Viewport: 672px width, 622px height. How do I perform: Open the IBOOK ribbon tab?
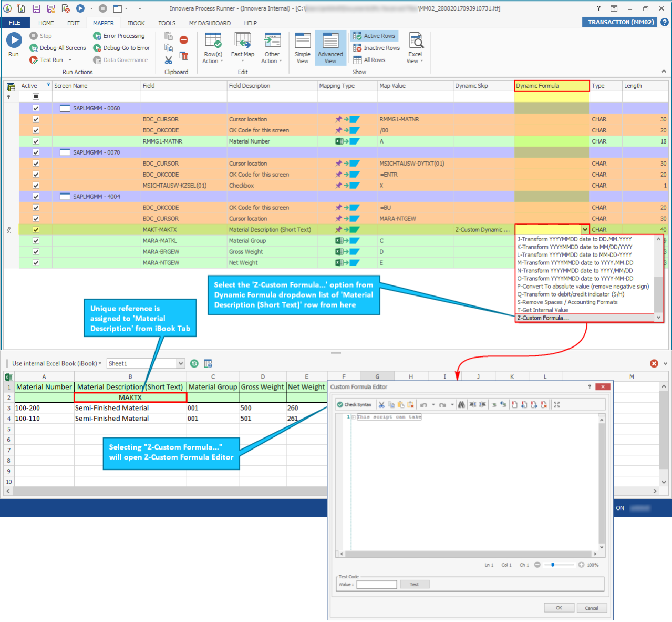(x=136, y=23)
